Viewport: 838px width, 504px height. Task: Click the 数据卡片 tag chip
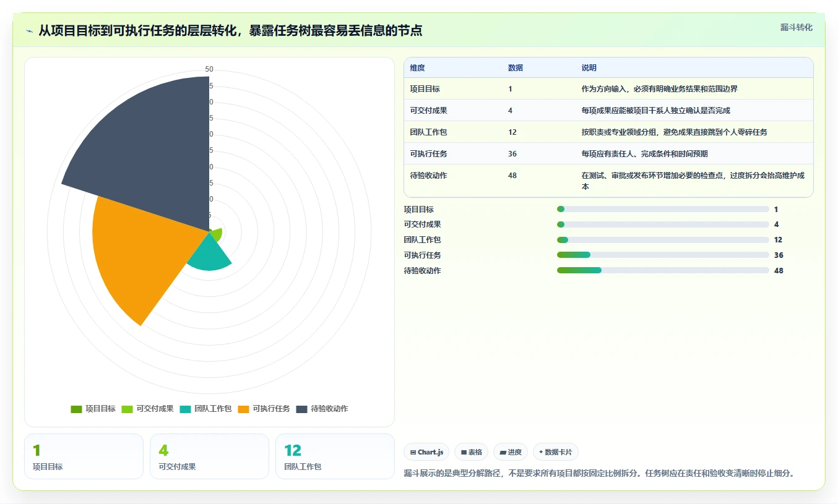[556, 452]
